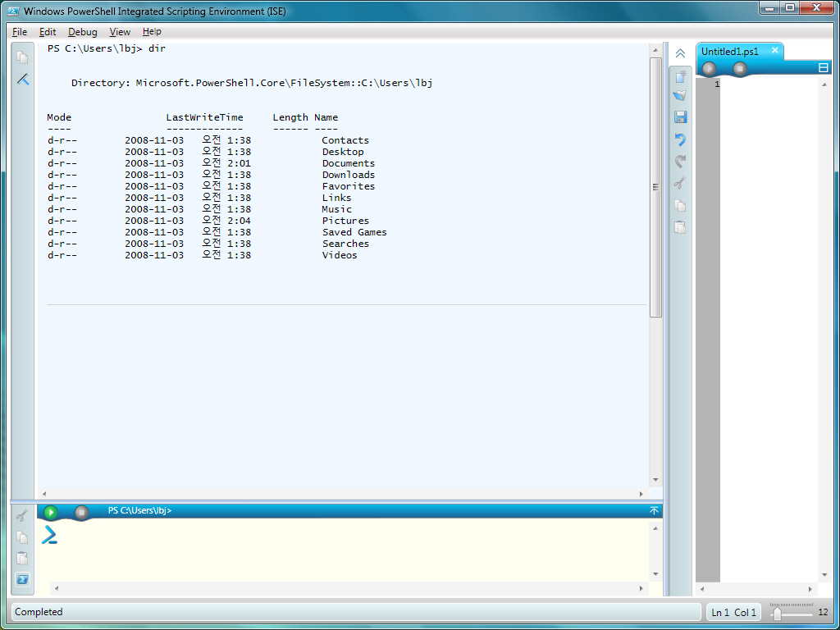Screen dimensions: 840x630
Task: Click the Videos directory name
Action: [x=340, y=256]
